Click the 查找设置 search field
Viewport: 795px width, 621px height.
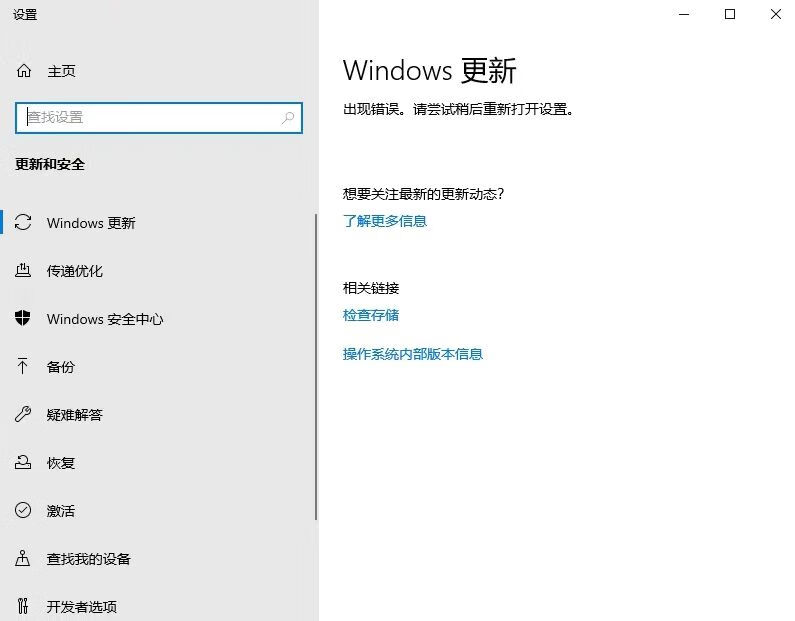159,118
